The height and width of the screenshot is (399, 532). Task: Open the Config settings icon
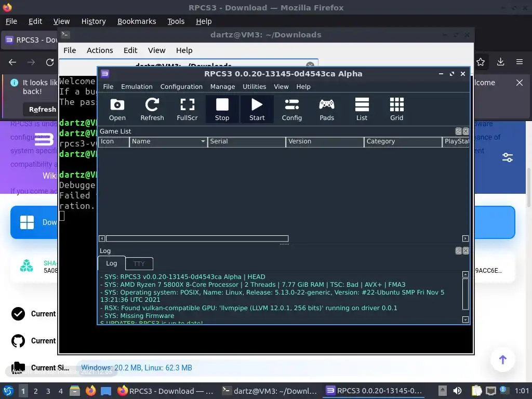pyautogui.click(x=292, y=109)
